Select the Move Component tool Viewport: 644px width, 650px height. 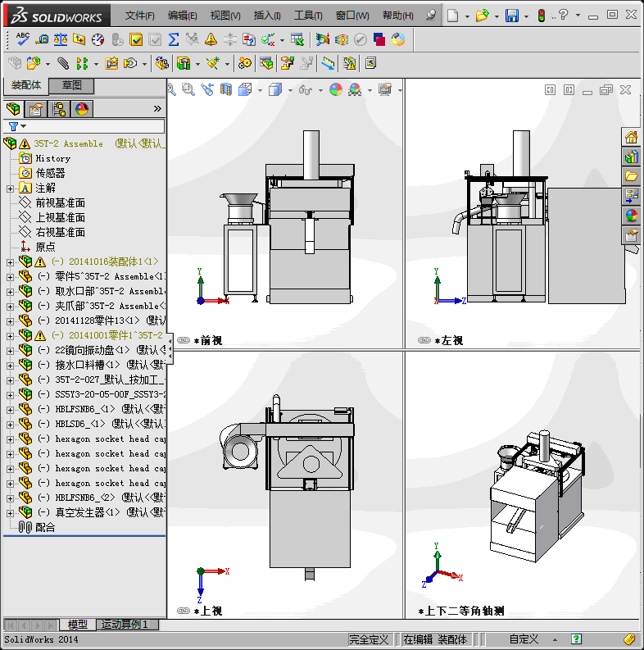pos(130,63)
